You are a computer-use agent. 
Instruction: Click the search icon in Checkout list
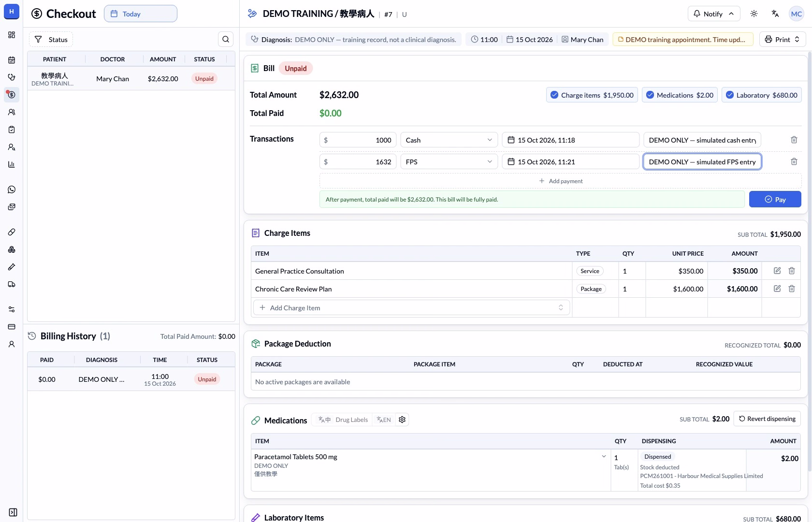click(226, 39)
